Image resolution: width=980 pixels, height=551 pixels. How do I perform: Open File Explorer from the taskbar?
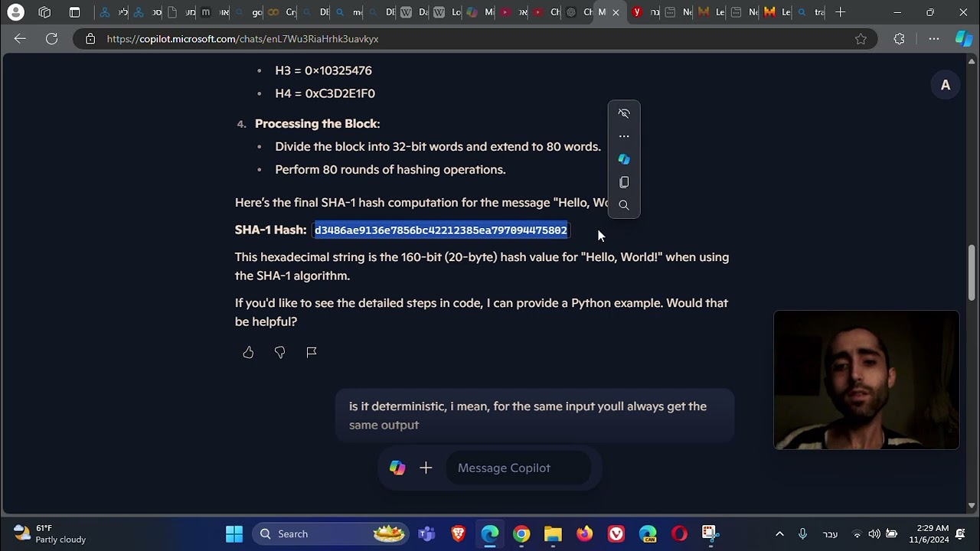[x=553, y=534]
